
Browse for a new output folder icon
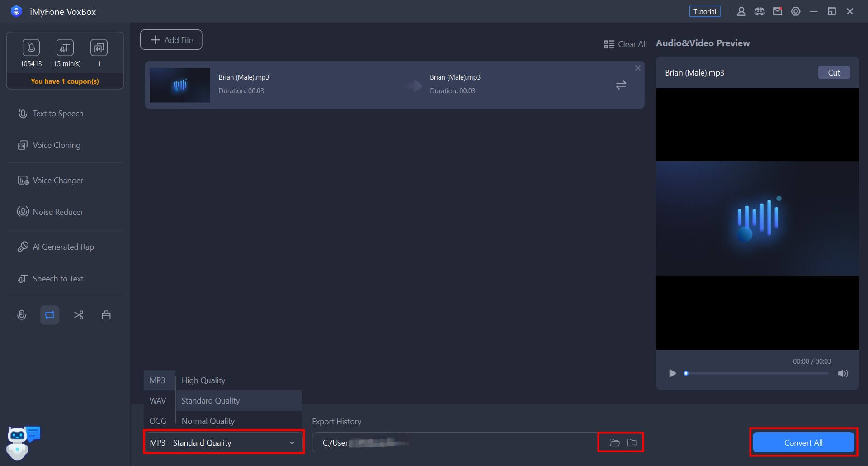[632, 442]
